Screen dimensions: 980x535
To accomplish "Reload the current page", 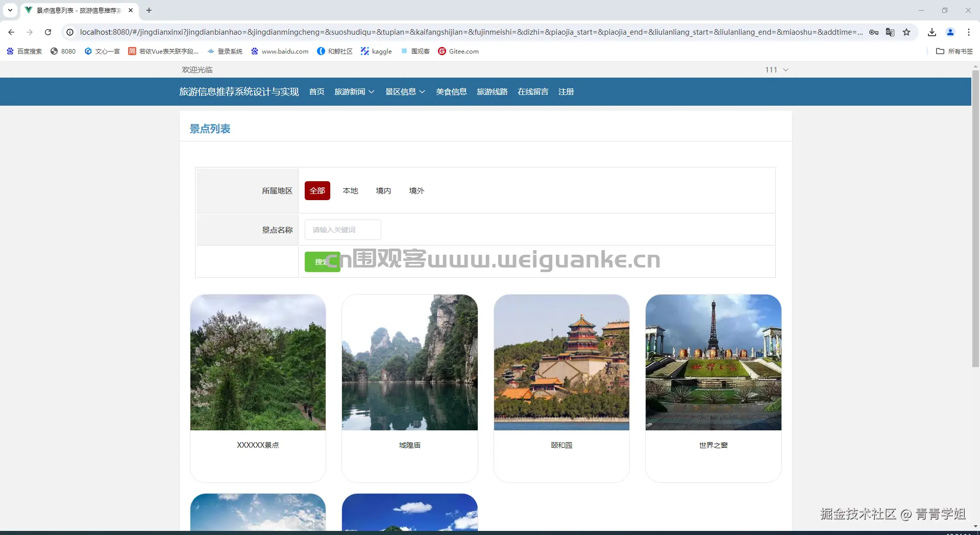I will coord(48,32).
